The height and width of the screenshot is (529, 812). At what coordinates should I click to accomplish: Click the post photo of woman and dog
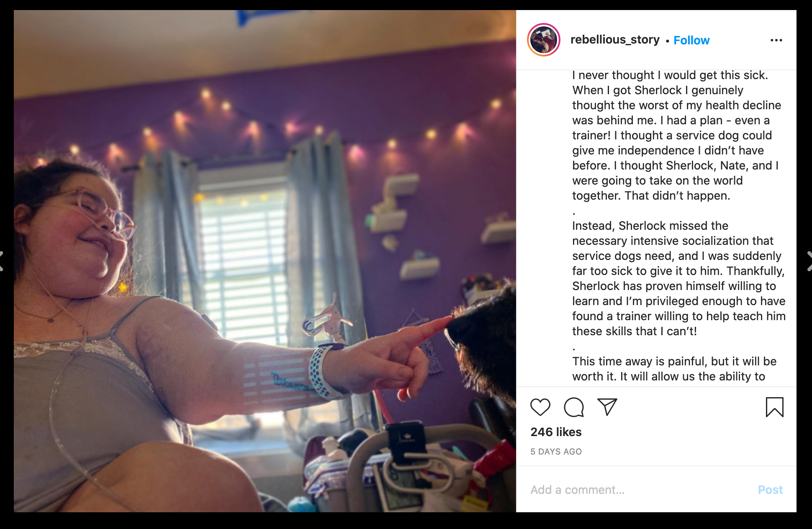click(265, 261)
